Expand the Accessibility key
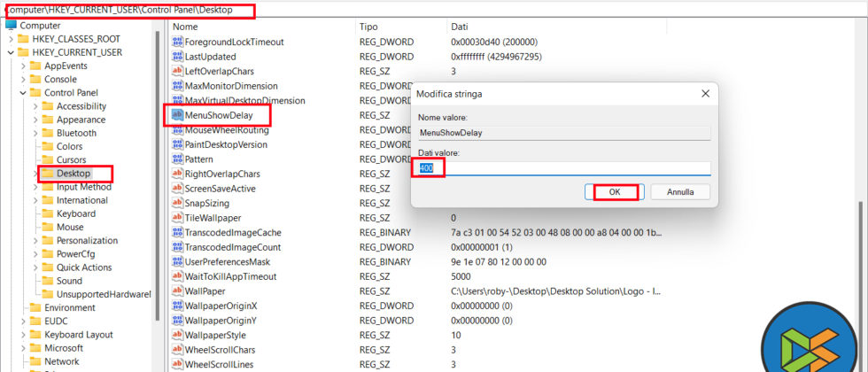The height and width of the screenshot is (372, 868). [35, 106]
